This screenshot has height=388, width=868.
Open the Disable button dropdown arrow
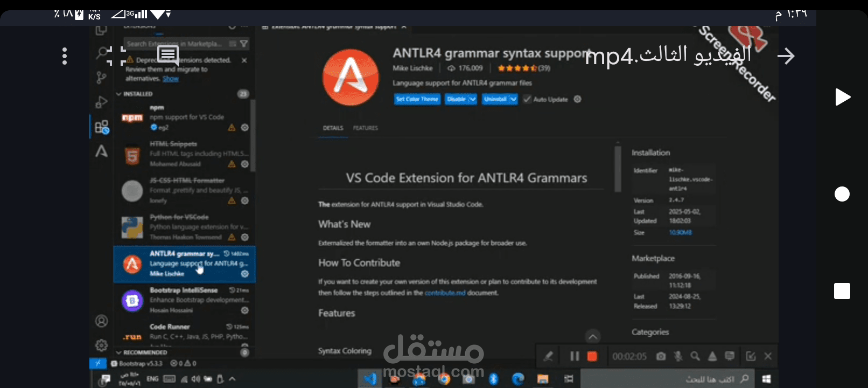(x=472, y=99)
